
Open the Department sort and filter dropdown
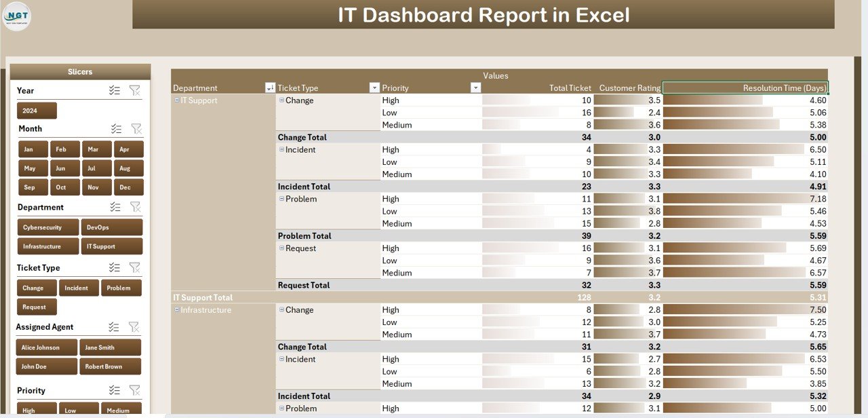(x=270, y=88)
